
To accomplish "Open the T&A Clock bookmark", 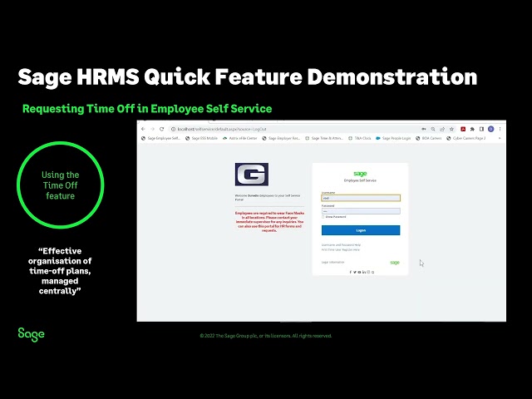I will pos(360,139).
